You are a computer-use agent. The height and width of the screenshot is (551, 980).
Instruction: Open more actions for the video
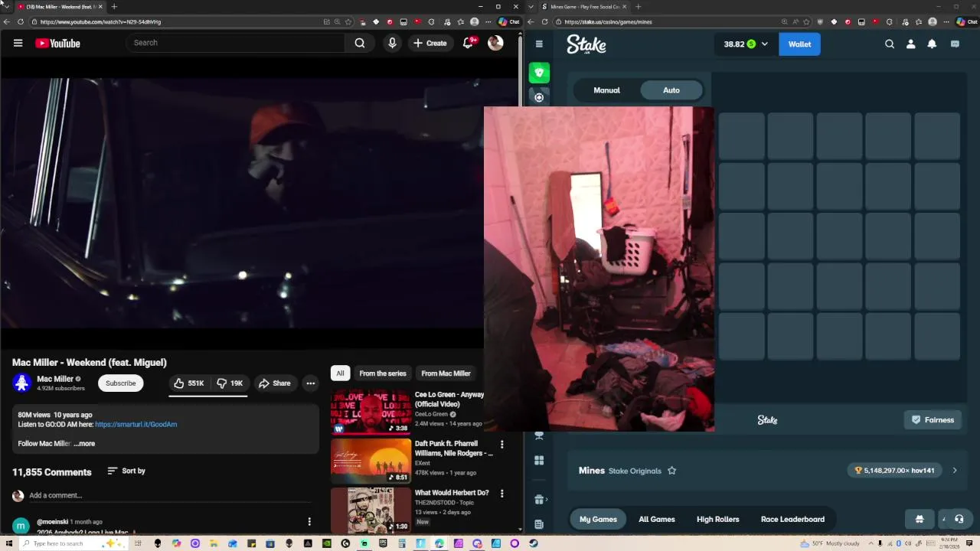click(310, 383)
